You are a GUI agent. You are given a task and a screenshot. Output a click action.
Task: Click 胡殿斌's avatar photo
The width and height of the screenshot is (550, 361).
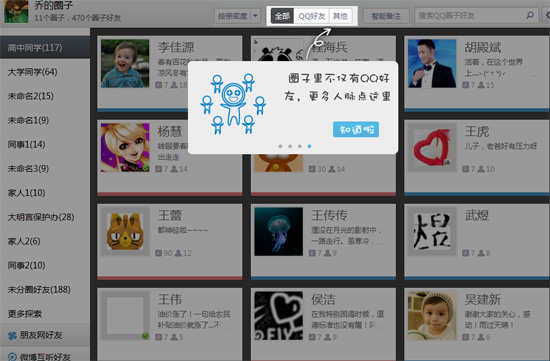click(x=432, y=63)
